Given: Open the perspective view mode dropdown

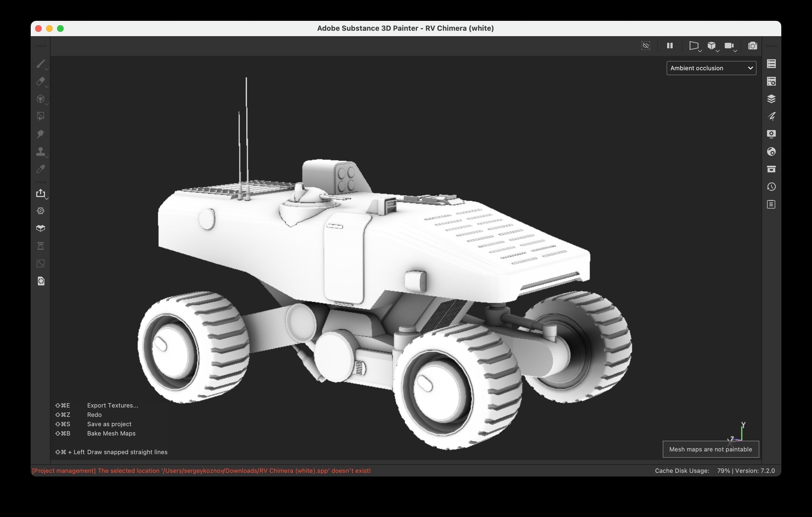Looking at the screenshot, I should (x=695, y=46).
